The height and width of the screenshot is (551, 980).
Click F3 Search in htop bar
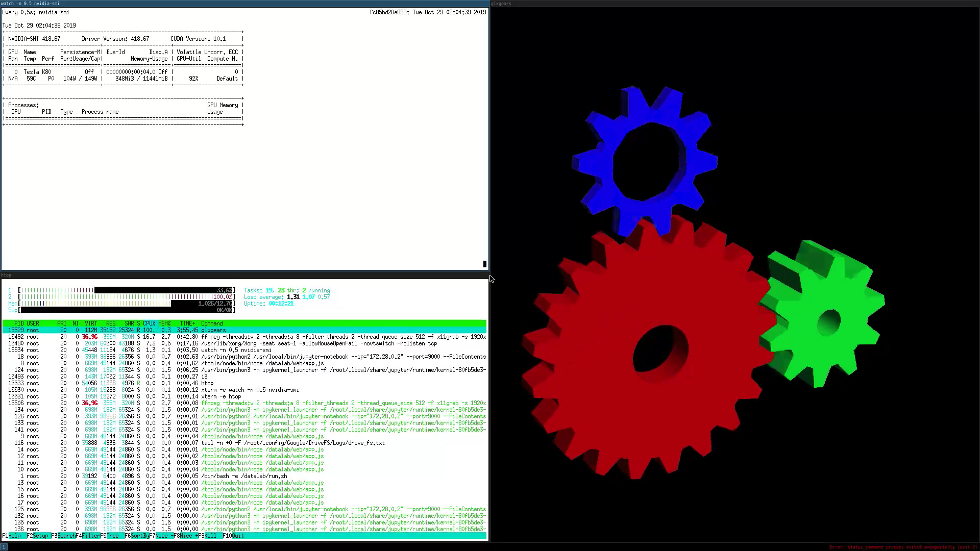(66, 536)
